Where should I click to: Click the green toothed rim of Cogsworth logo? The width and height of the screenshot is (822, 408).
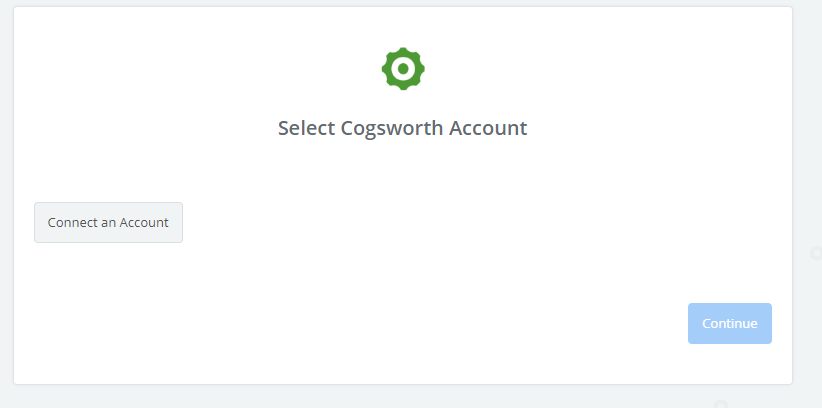tap(403, 52)
